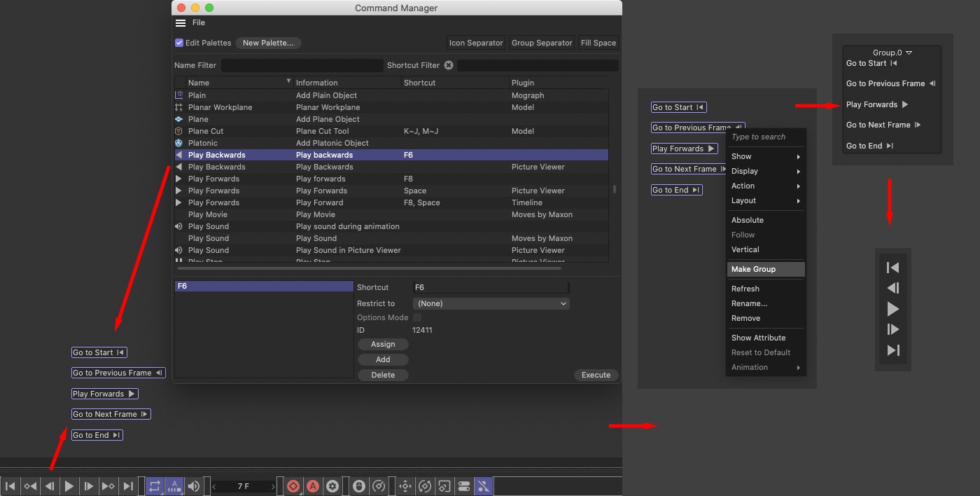The height and width of the screenshot is (496, 980).
Task: Uncheck the Edit Palettes checkbox
Action: (x=179, y=43)
